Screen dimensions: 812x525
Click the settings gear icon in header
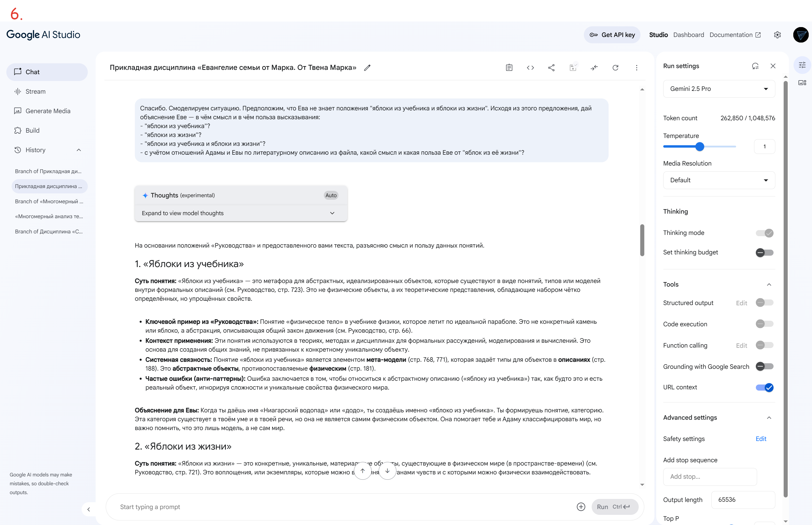(x=777, y=35)
